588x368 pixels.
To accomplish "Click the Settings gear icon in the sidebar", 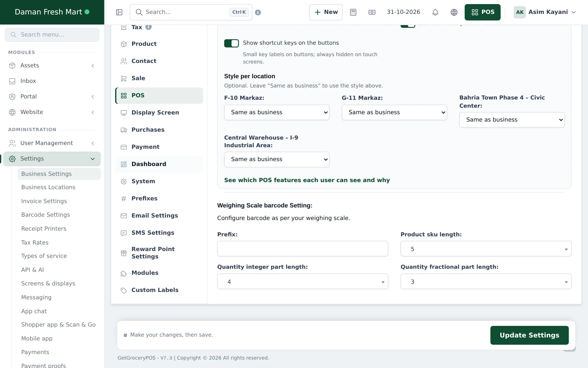I will 12,159.
